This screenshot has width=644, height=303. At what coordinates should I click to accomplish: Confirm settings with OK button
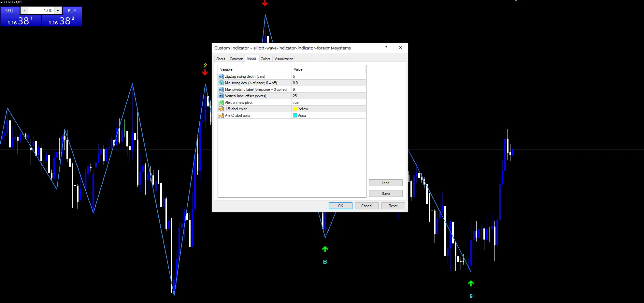pos(340,206)
